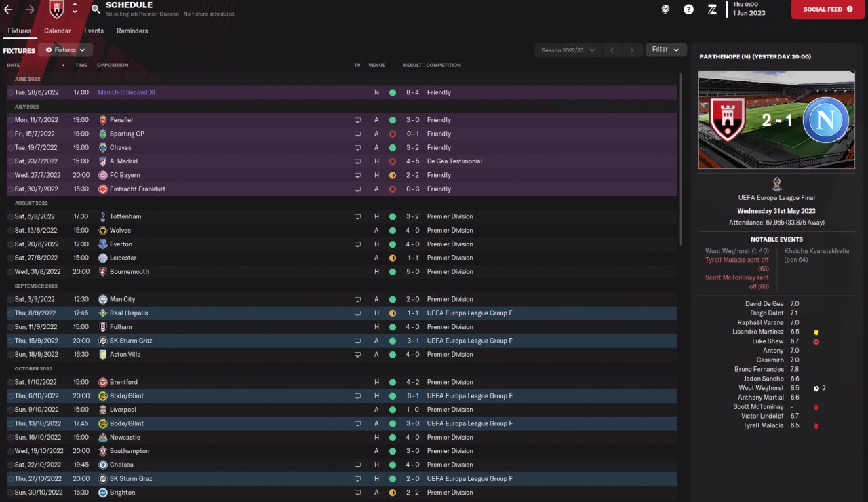Click the Social Feed button
This screenshot has width=868, height=502.
point(827,9)
